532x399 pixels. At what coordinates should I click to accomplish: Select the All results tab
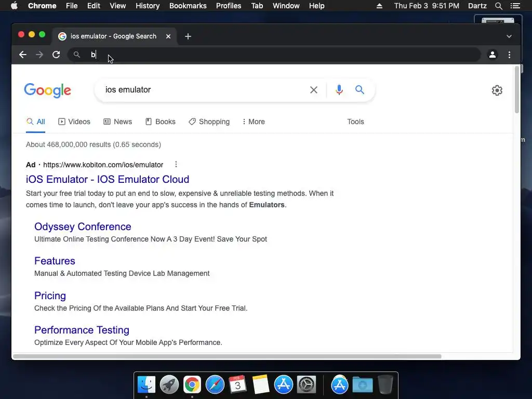coord(36,122)
